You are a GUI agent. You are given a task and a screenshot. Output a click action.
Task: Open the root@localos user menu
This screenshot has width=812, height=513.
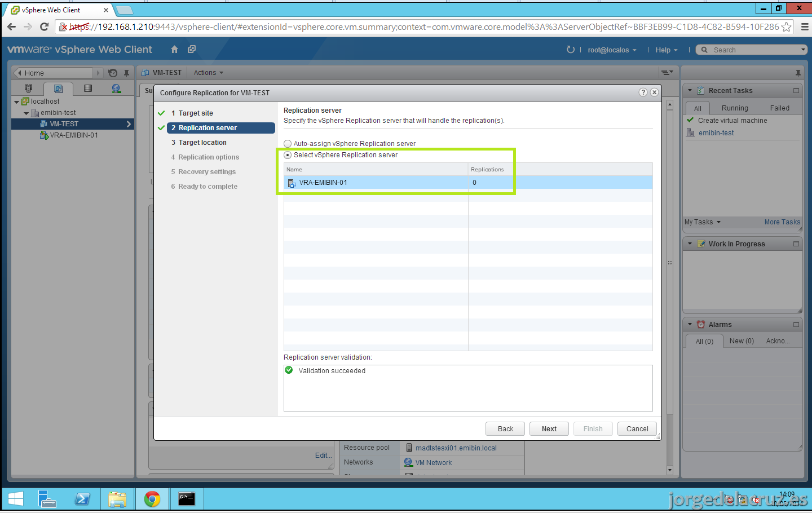click(x=612, y=50)
